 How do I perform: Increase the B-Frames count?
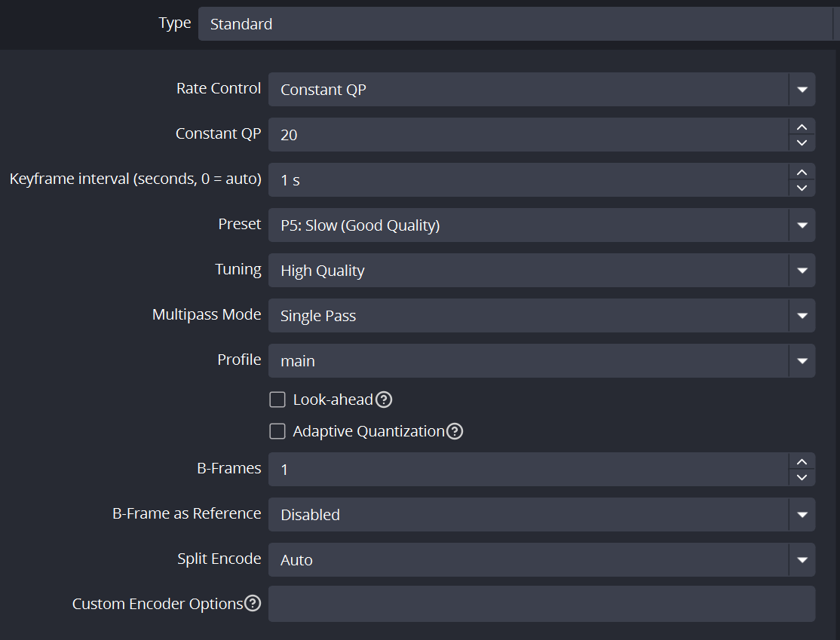tap(802, 461)
